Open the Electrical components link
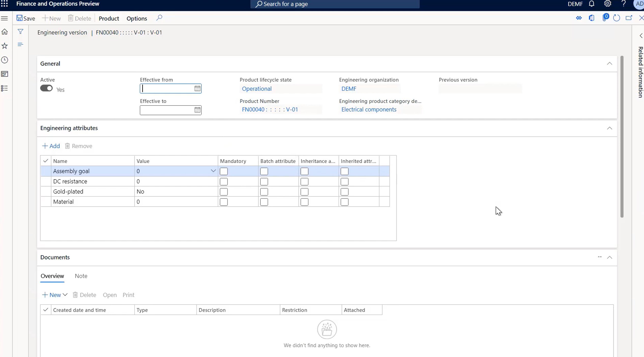The height and width of the screenshot is (357, 644). pos(369,109)
